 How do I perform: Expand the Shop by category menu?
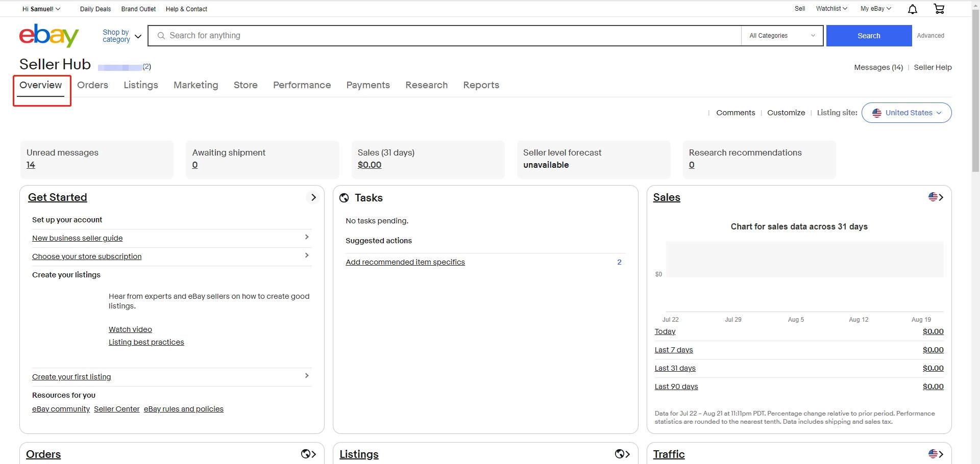(121, 36)
